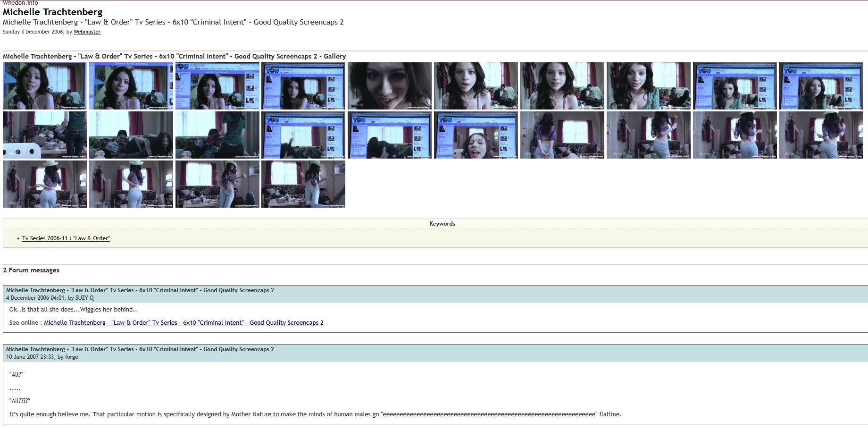The image size is (868, 430).
Task: Click the Whedon.info site name at the top of the page
Action: [x=20, y=3]
